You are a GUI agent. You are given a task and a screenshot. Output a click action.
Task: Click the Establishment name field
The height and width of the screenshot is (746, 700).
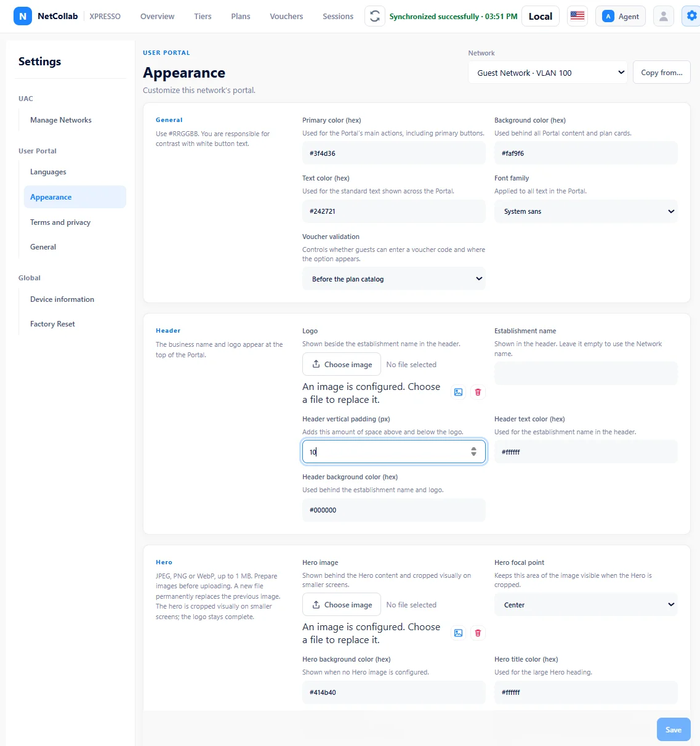(586, 373)
